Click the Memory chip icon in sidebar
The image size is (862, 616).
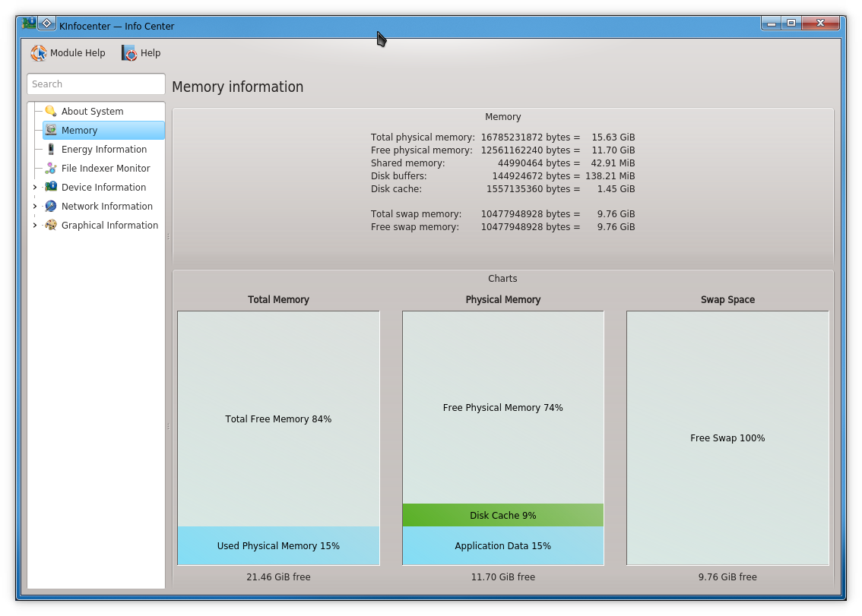(51, 130)
